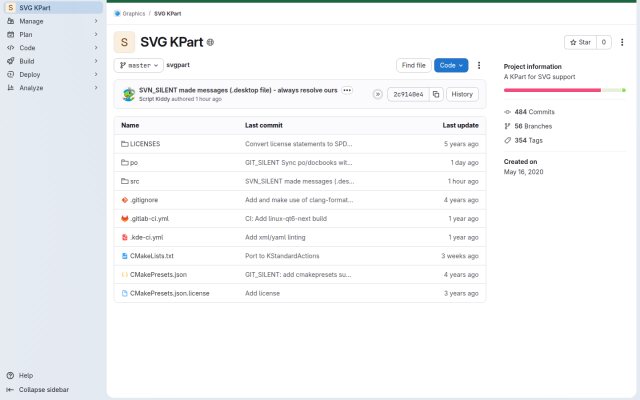The height and width of the screenshot is (400, 640).
Task: Copy commit SHA with clipboard icon
Action: click(436, 94)
